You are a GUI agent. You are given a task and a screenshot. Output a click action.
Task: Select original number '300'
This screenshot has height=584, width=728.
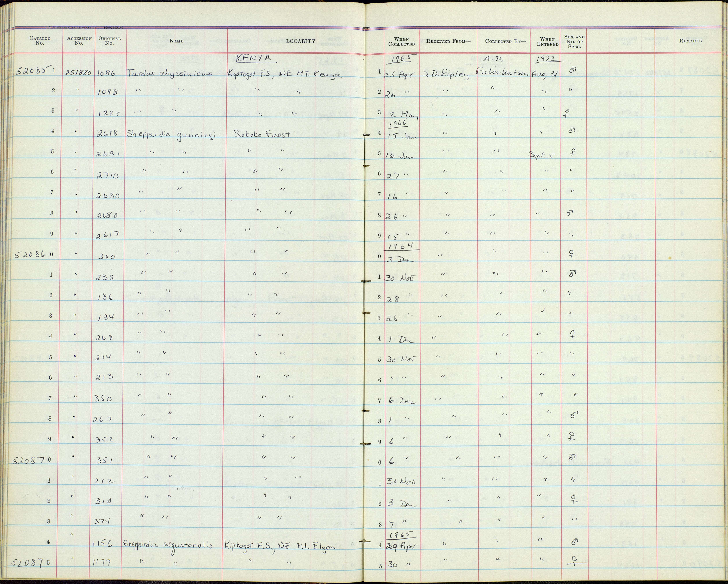(107, 257)
